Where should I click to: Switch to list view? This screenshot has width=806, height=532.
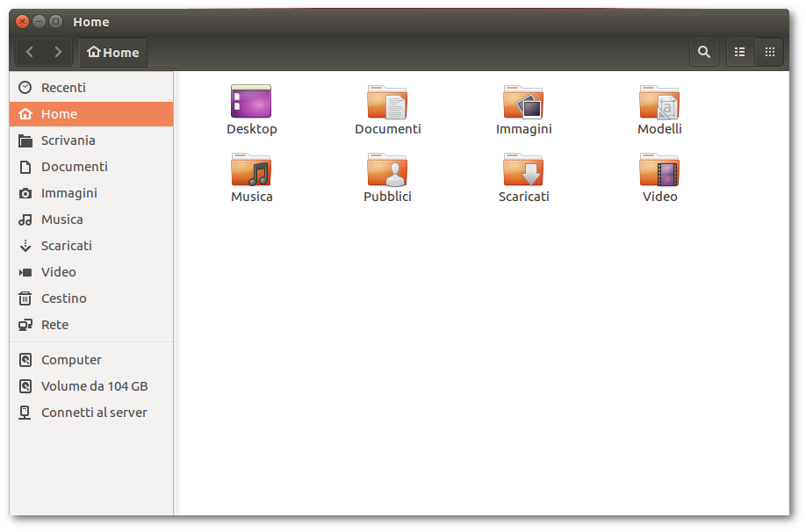pos(740,52)
